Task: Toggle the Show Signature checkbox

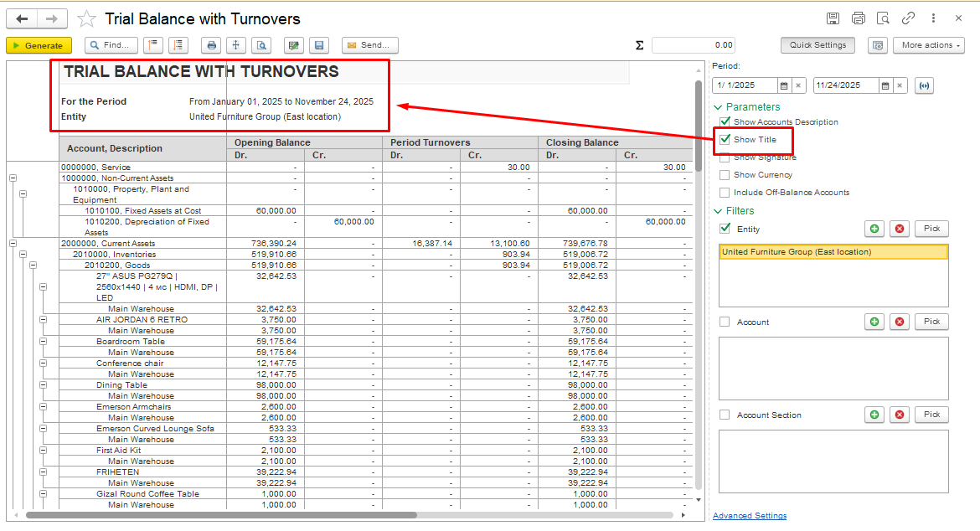Action: click(725, 157)
